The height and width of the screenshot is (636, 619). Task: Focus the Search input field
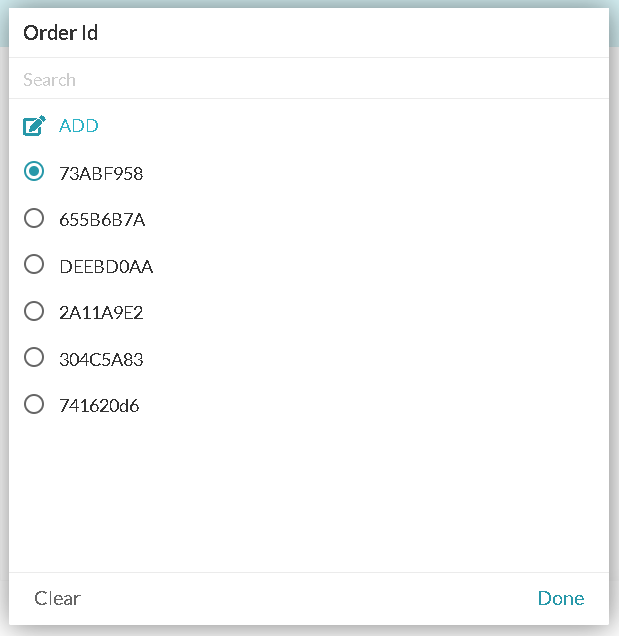[309, 80]
